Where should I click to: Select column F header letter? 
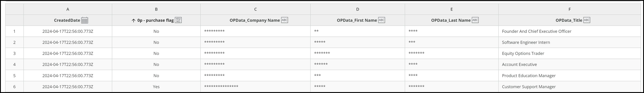tap(570, 9)
